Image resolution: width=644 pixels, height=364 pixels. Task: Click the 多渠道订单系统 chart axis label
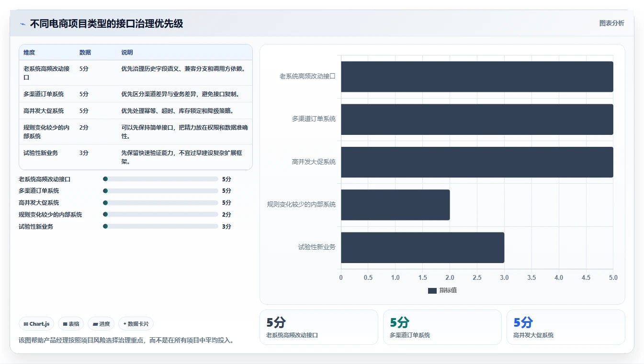tap(314, 119)
